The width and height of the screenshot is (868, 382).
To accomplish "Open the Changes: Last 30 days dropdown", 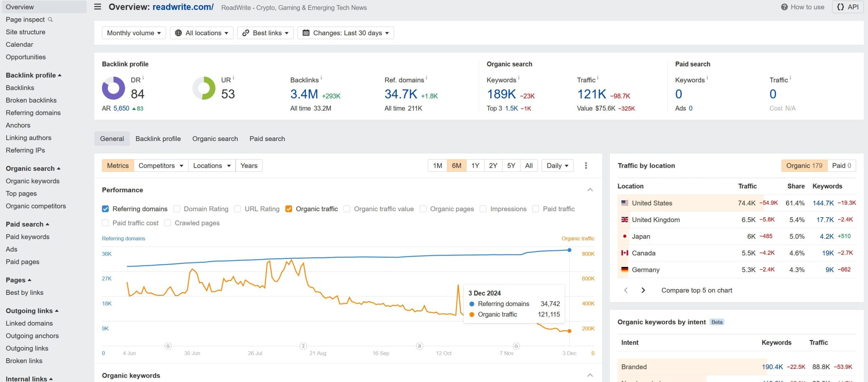I will [x=346, y=33].
